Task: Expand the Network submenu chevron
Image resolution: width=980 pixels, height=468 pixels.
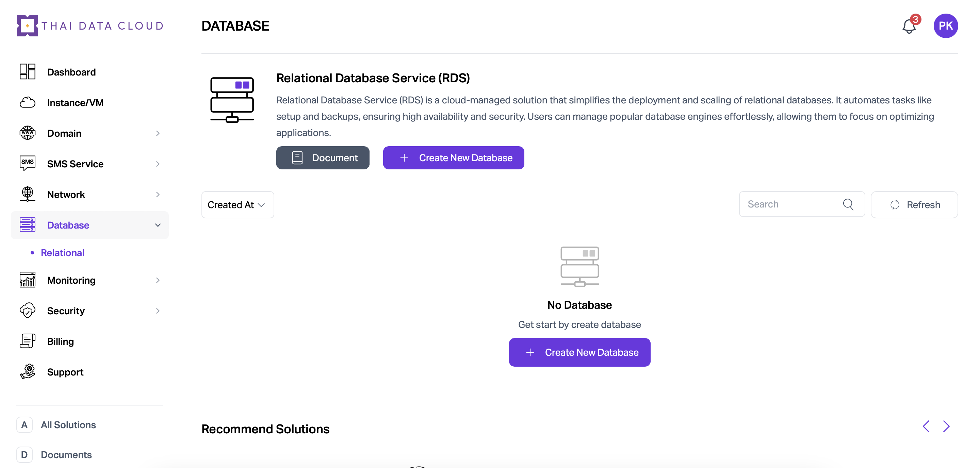Action: [158, 195]
